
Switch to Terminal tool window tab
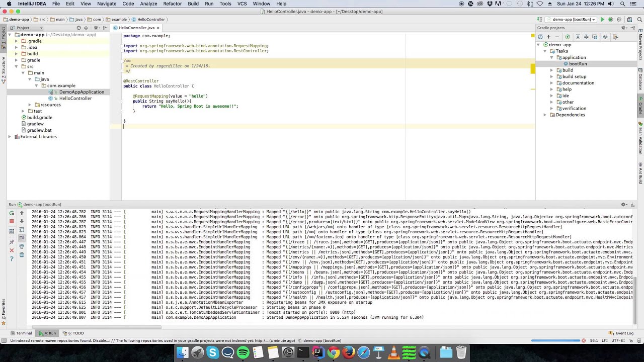coord(21,333)
